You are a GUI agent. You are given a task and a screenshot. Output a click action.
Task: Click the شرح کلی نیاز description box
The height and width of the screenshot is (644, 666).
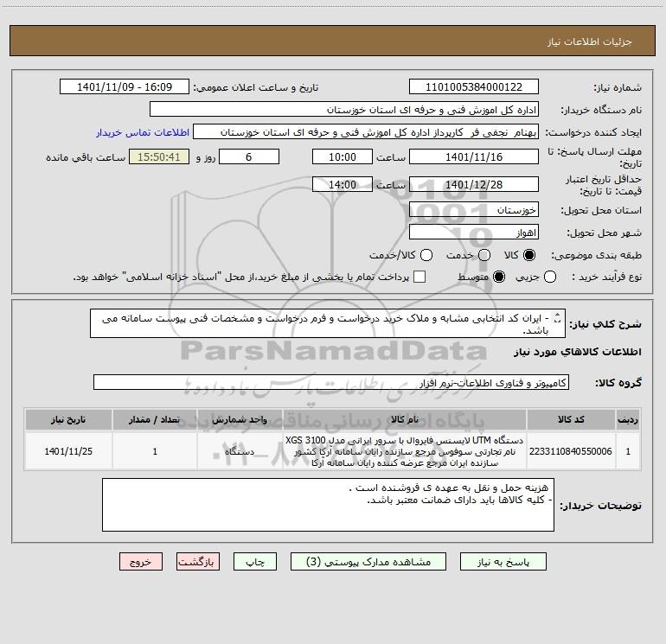pos(328,323)
